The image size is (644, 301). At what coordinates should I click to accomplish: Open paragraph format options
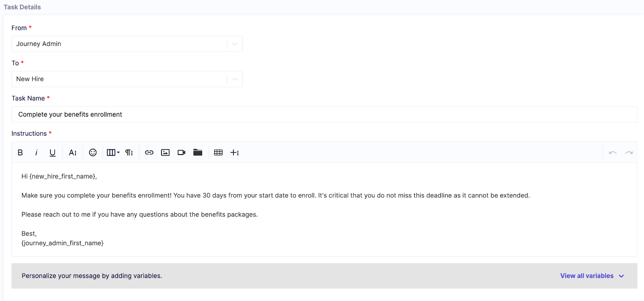(x=129, y=153)
